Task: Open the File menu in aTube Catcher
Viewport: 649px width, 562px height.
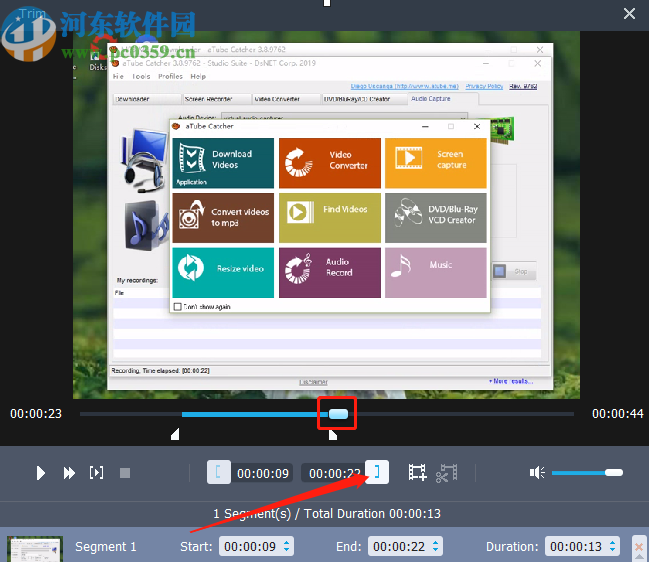Action: point(118,77)
